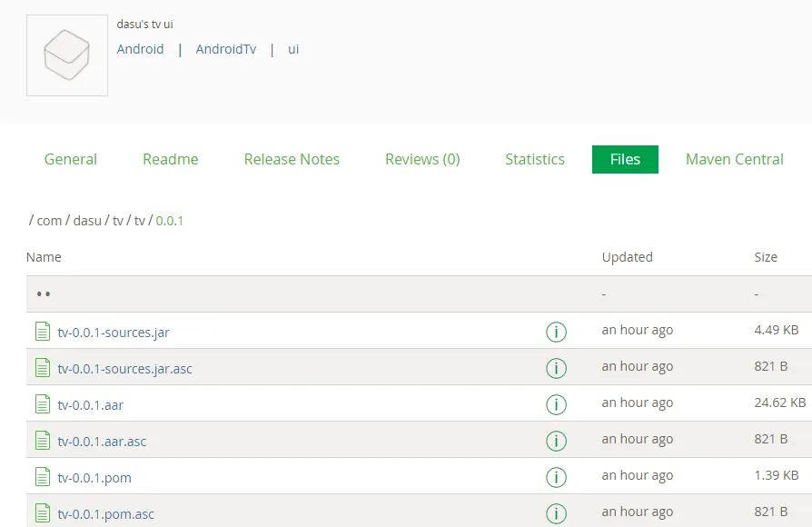The width and height of the screenshot is (812, 527).
Task: Click the Name column header
Action: 44,257
